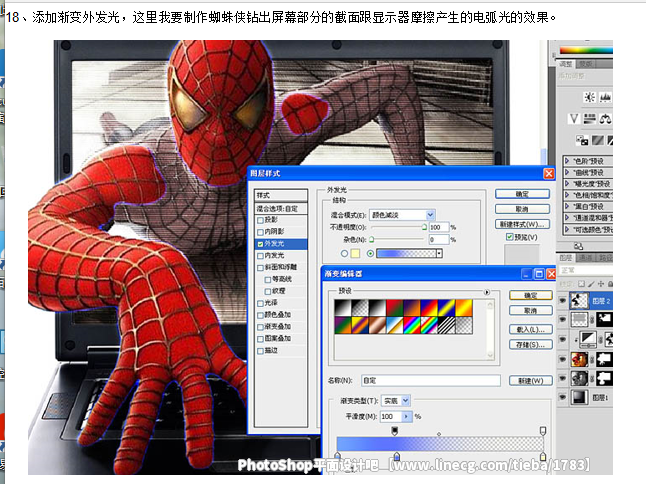Select the gradient glow radio button
The width and height of the screenshot is (646, 484).
point(370,253)
